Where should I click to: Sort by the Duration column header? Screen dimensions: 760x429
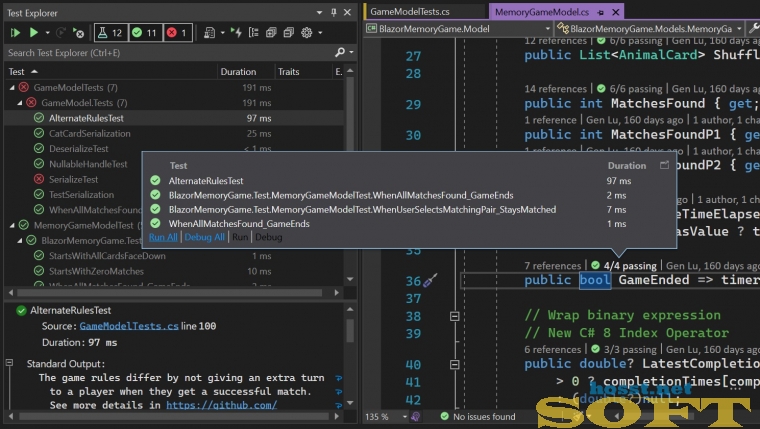pos(238,72)
